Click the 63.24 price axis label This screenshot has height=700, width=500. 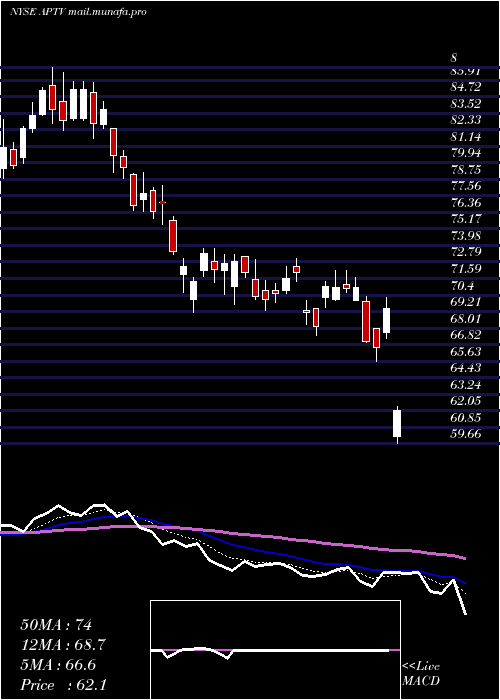tap(466, 384)
